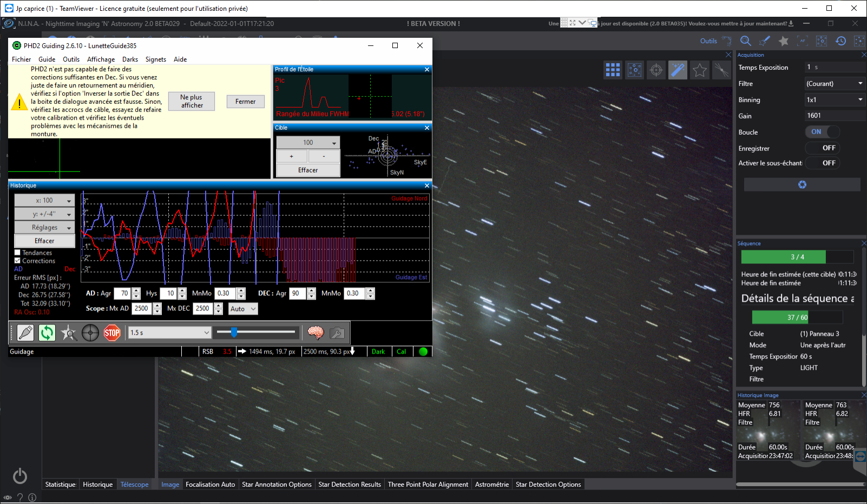867x504 pixels.
Task: Click the auto-select star icon in PHD2
Action: tap(69, 333)
